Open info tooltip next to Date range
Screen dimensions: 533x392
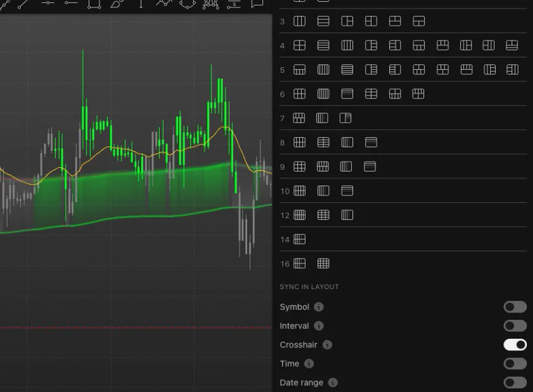(333, 382)
